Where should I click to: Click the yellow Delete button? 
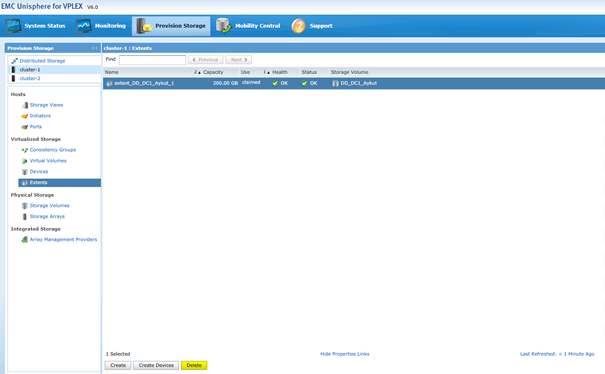[194, 365]
